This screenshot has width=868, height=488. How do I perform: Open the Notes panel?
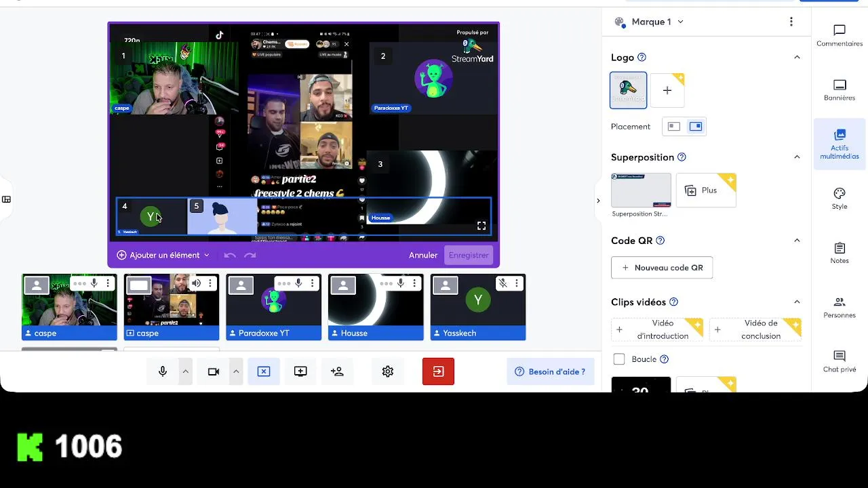840,253
